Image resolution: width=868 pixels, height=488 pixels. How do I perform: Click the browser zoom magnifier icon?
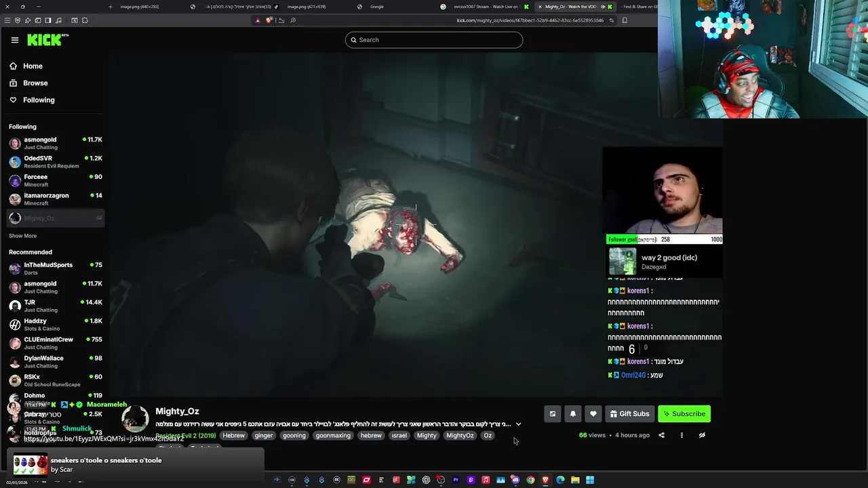(x=293, y=20)
